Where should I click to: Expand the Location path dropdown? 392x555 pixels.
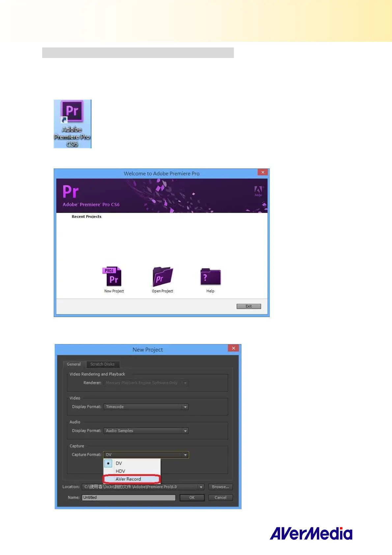click(x=201, y=487)
